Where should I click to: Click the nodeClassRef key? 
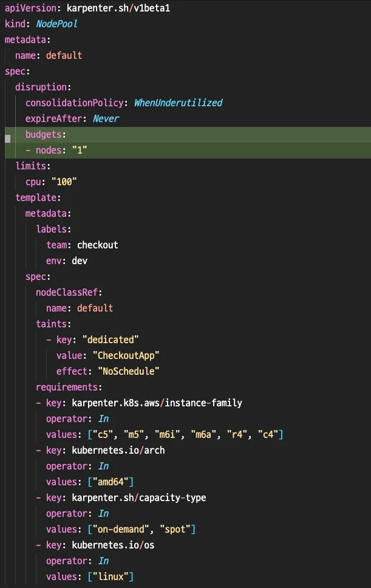(x=66, y=292)
